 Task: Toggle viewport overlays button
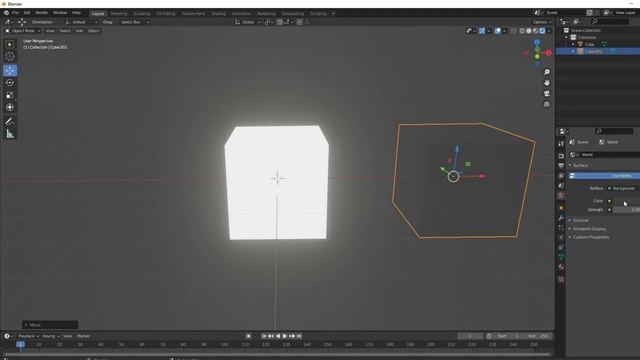(498, 31)
